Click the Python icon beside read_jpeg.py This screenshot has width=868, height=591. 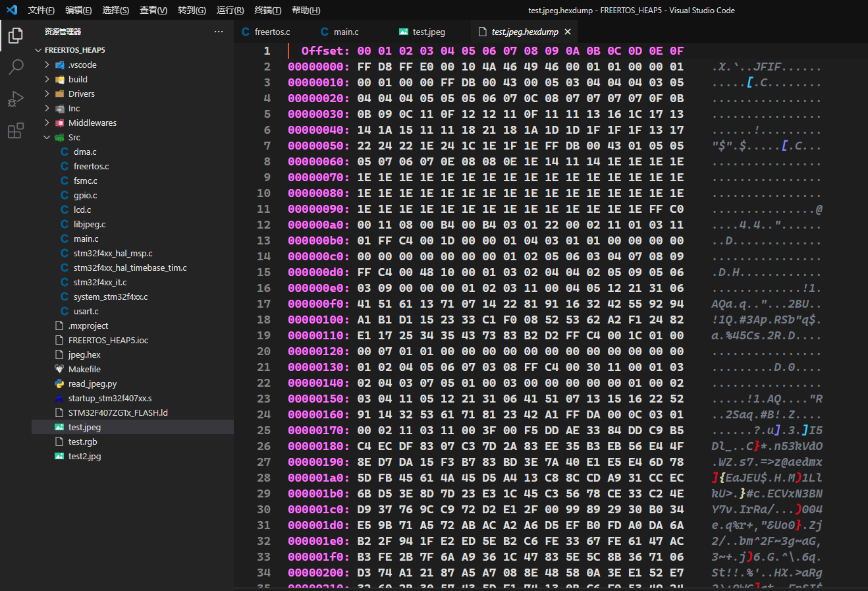coord(59,383)
